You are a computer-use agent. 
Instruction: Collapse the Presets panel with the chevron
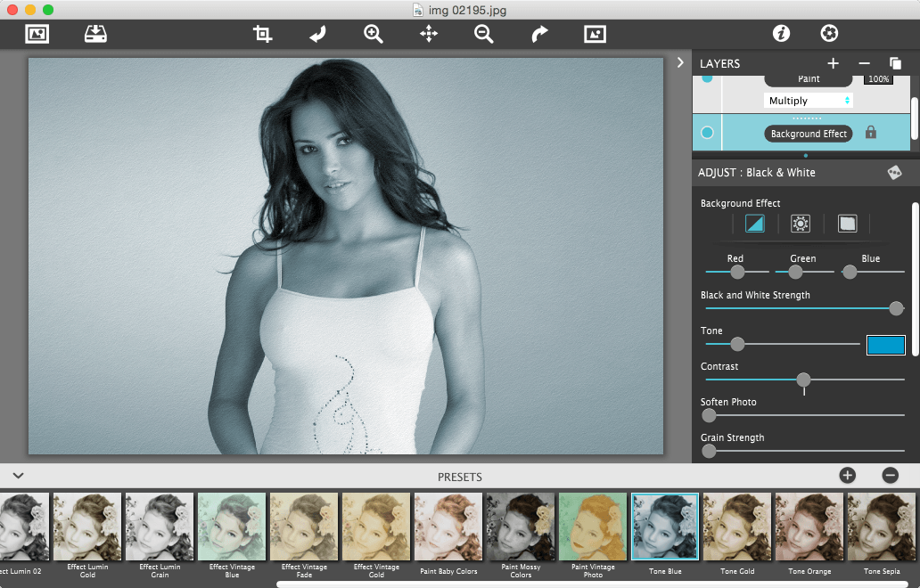tap(20, 476)
